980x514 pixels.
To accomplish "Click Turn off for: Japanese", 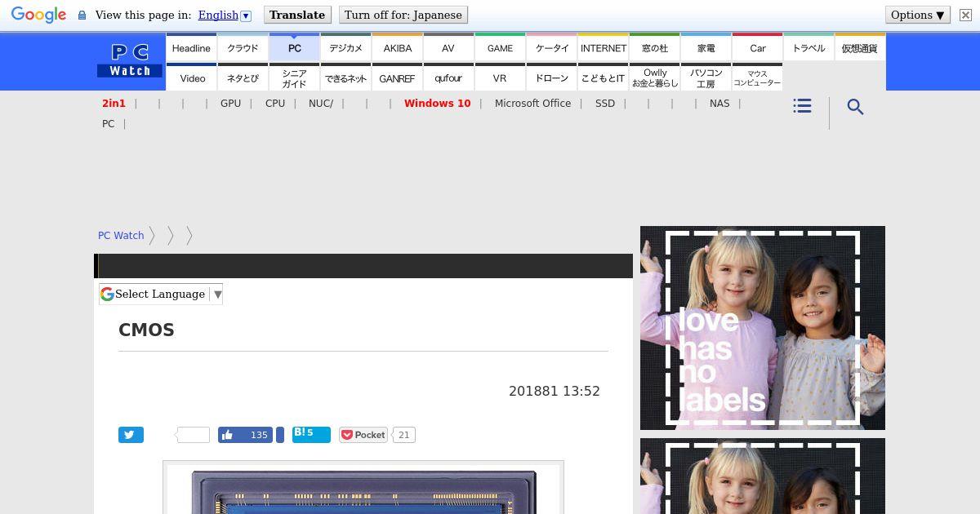I will (403, 15).
